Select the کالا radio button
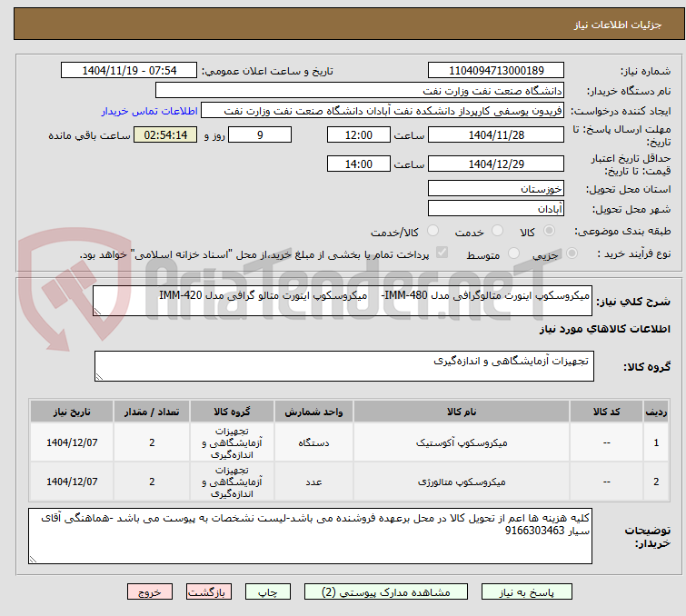Image resolution: width=686 pixels, height=616 pixels. (549, 231)
